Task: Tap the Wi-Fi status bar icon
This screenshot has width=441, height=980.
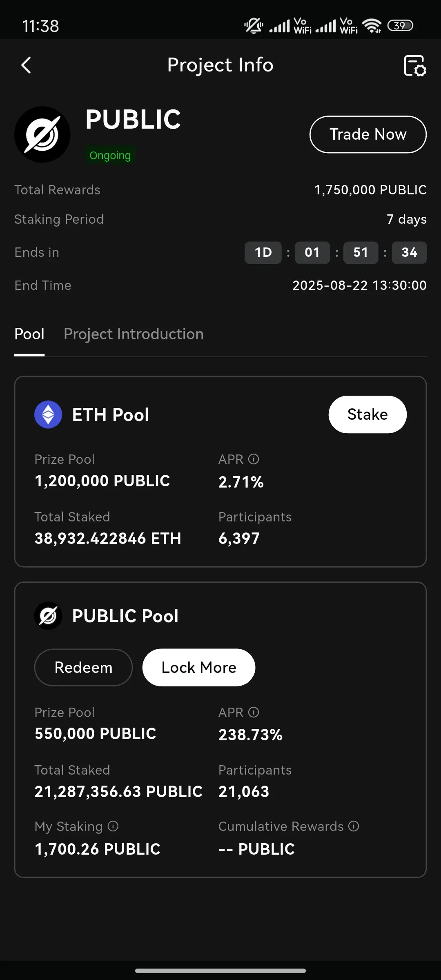Action: point(372,26)
